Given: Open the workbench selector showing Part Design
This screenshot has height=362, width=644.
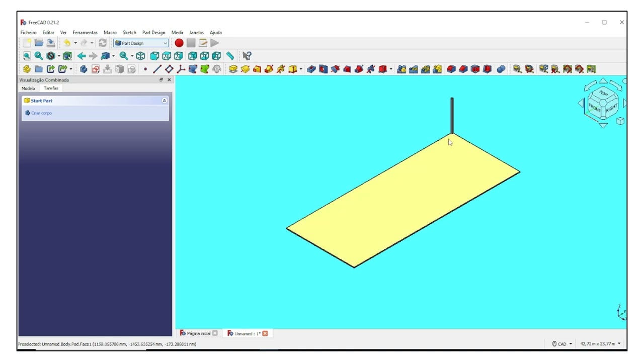Looking at the screenshot, I should [x=141, y=43].
